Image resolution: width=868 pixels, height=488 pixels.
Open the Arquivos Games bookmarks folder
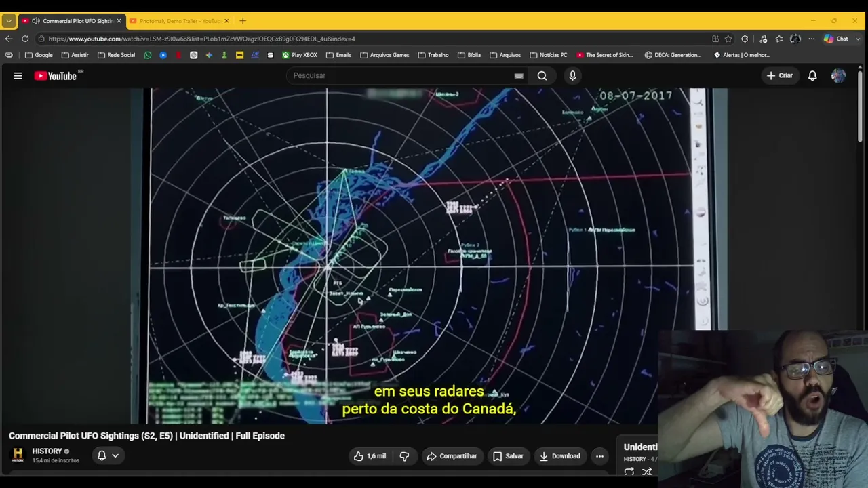[x=384, y=55]
